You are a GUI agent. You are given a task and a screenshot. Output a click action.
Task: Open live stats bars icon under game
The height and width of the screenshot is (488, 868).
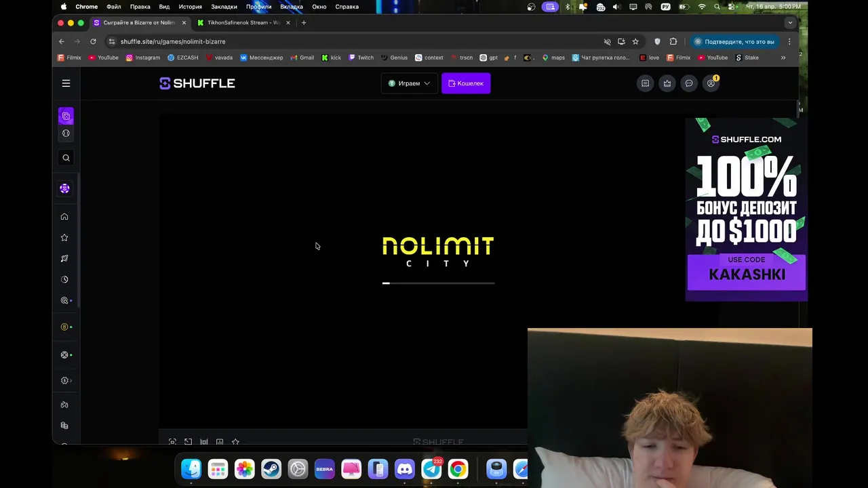click(203, 442)
